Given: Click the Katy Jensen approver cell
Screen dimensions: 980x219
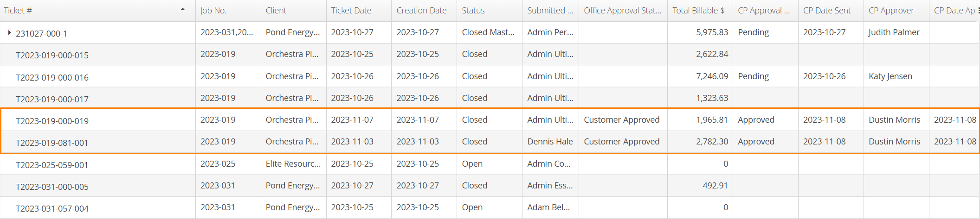Looking at the screenshot, I should (890, 76).
